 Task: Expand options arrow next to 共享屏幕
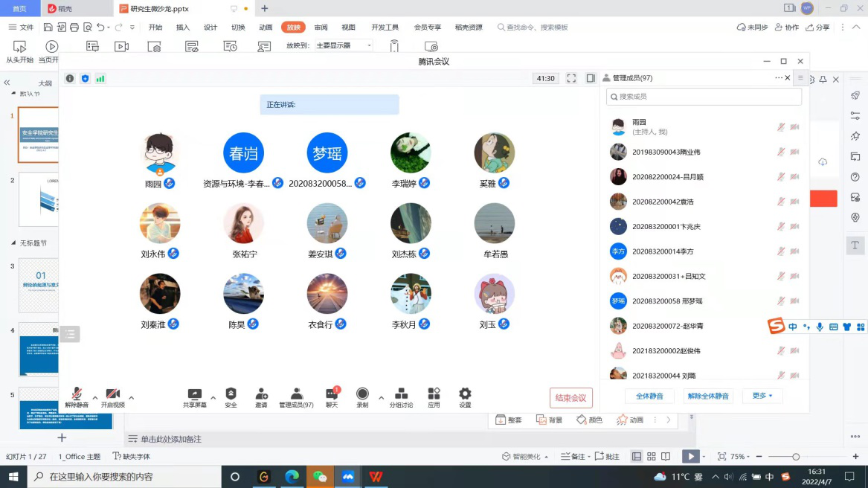[213, 397]
